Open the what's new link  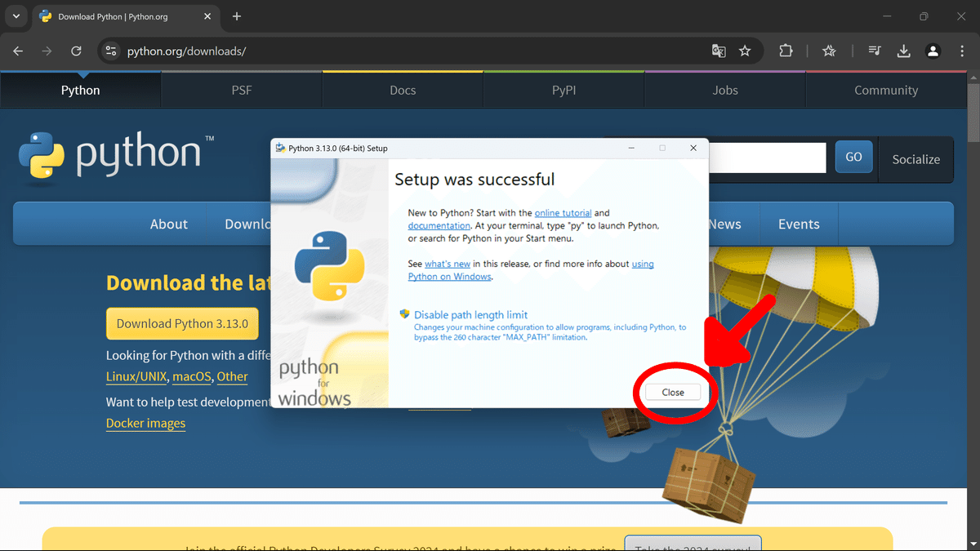(x=448, y=264)
